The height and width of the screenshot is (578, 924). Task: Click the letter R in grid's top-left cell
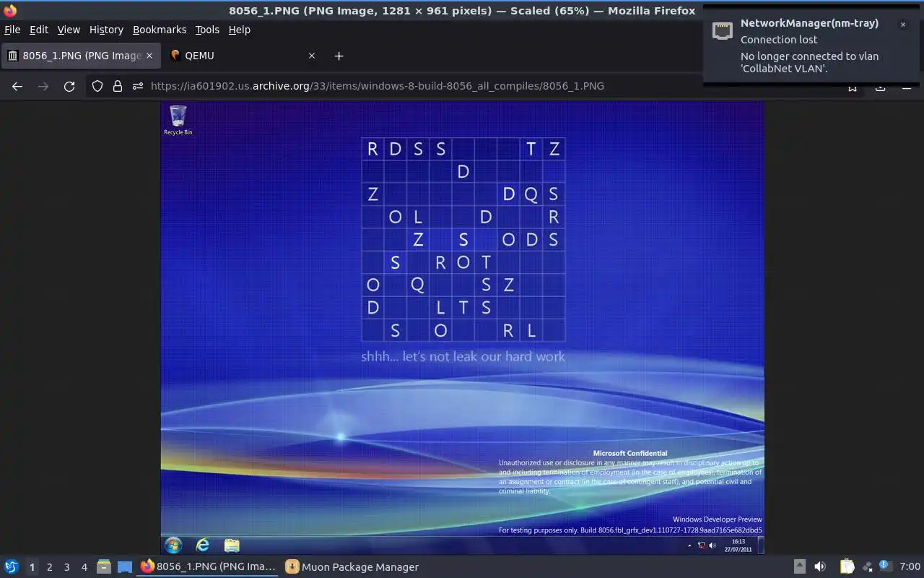click(x=372, y=149)
